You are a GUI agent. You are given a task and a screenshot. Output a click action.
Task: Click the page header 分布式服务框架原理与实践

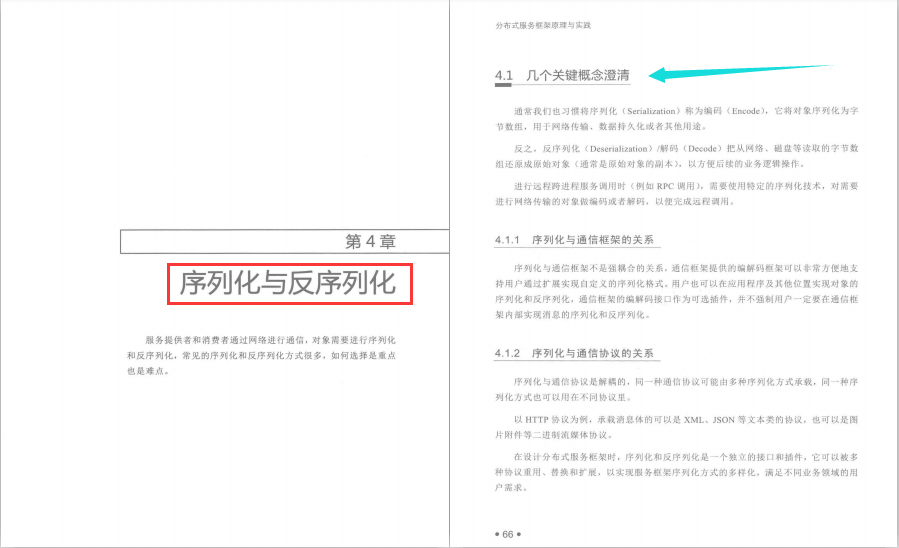pyautogui.click(x=543, y=25)
